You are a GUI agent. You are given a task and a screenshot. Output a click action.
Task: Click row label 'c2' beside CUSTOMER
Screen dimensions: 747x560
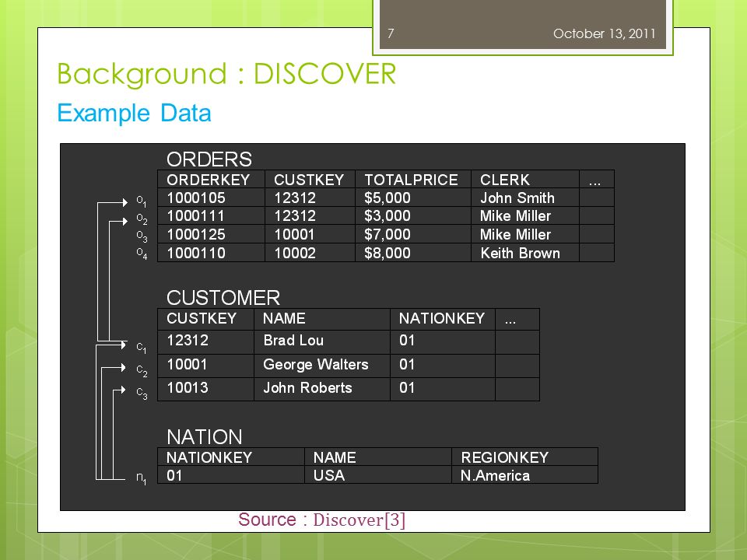[x=142, y=370]
